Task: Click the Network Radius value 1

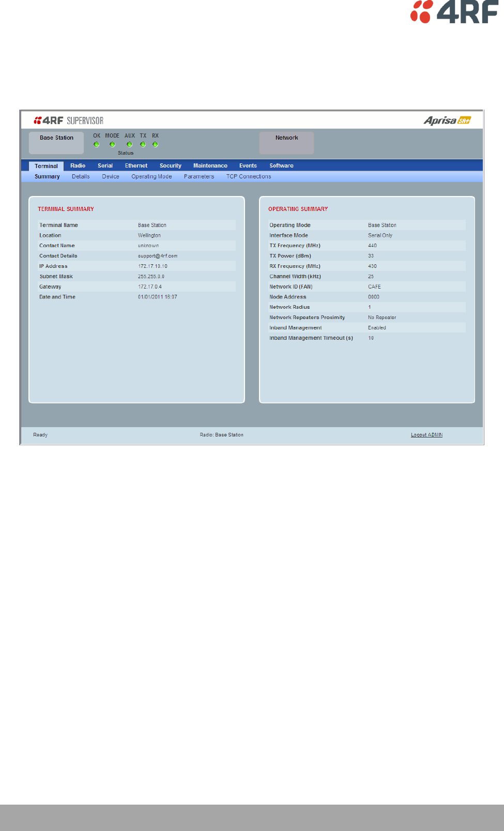Action: coord(369,307)
